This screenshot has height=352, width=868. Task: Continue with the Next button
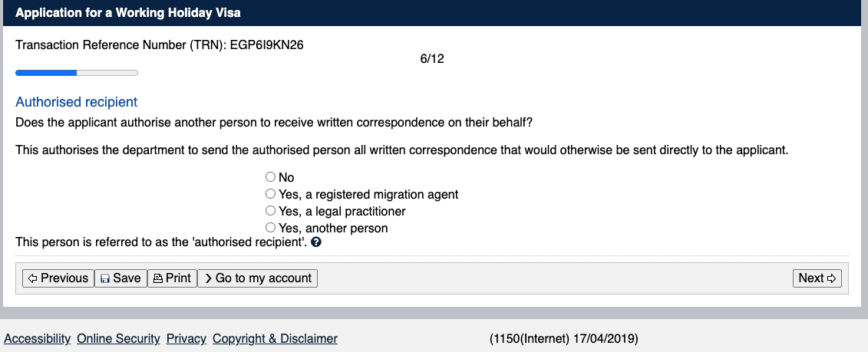(817, 278)
